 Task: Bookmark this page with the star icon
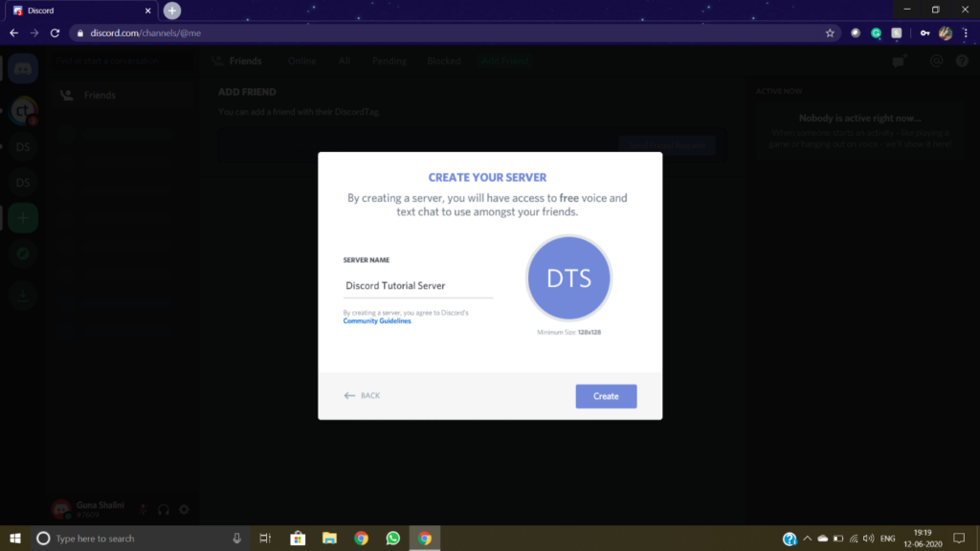point(830,33)
